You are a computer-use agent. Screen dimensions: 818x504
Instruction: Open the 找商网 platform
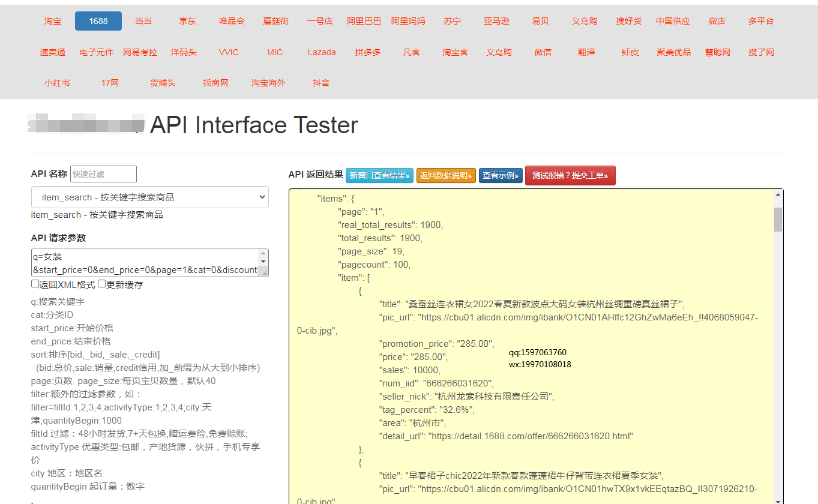(215, 83)
